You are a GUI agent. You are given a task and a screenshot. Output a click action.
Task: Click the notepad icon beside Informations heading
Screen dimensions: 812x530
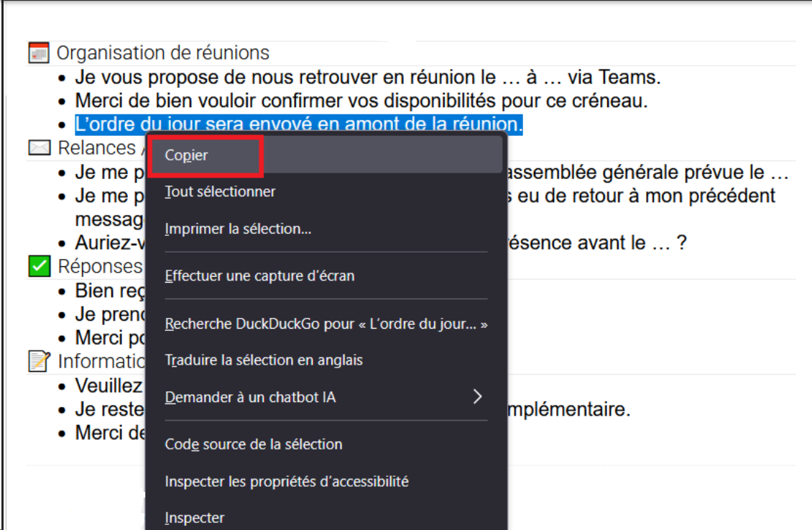point(39,360)
